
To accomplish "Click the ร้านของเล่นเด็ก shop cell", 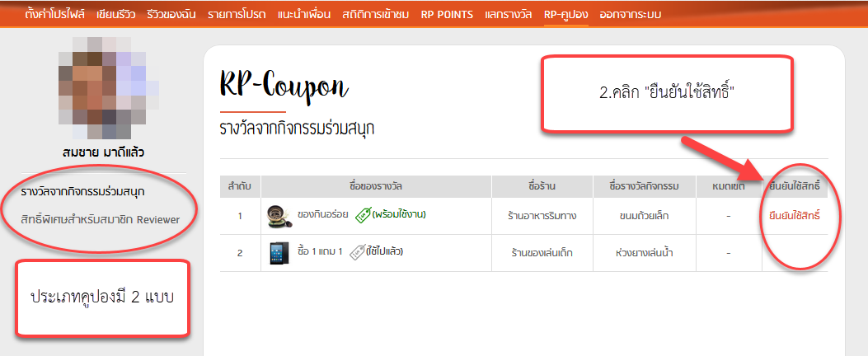I will (x=542, y=253).
